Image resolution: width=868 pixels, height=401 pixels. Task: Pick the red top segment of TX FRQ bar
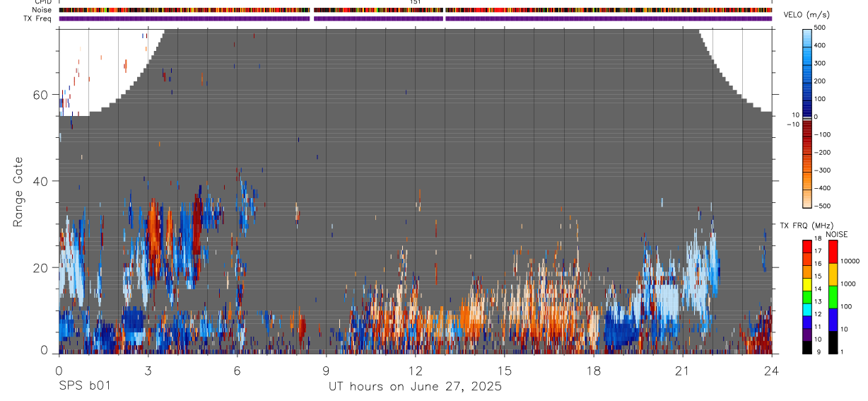click(x=807, y=246)
